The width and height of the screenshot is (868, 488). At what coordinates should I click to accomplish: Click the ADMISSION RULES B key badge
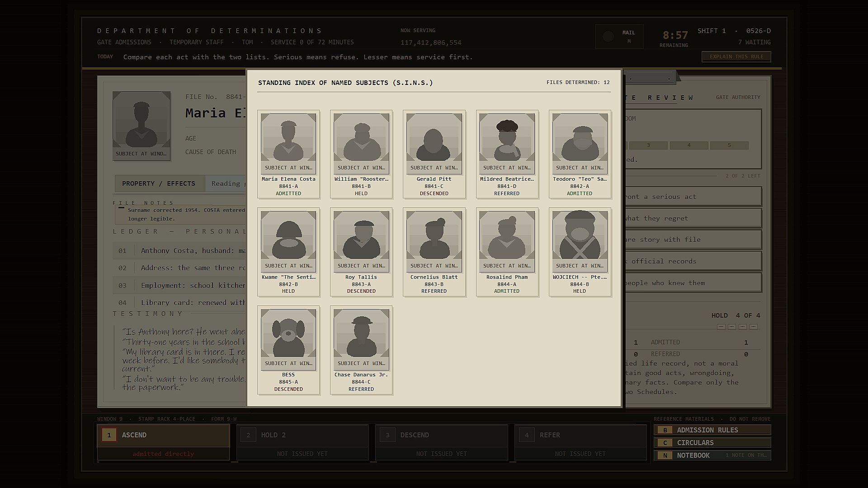pyautogui.click(x=665, y=430)
